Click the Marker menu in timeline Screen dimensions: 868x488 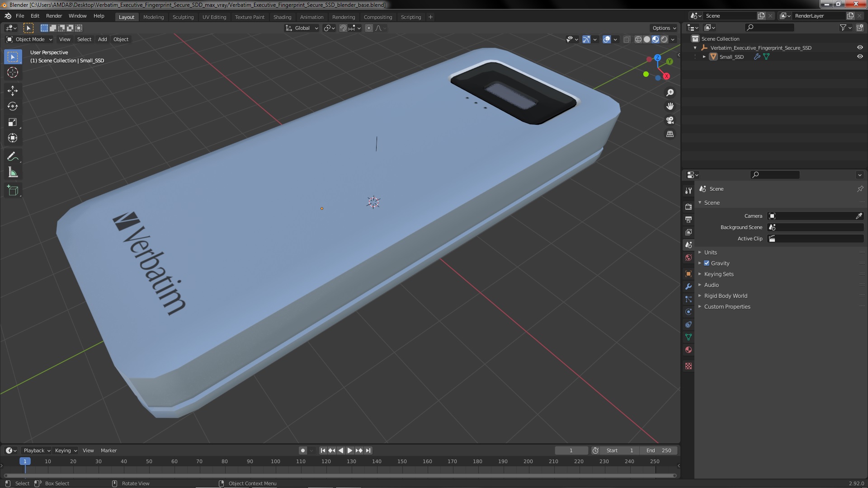(x=108, y=450)
